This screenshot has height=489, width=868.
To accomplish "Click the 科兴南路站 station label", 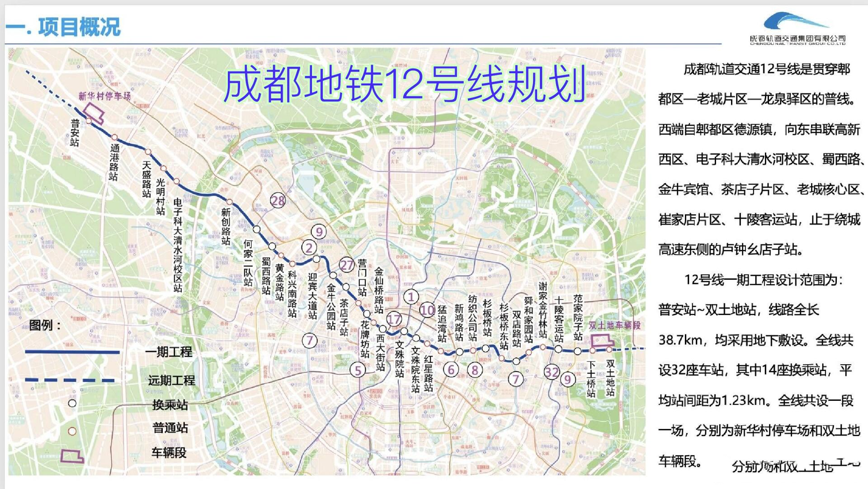I will pos(292,294).
